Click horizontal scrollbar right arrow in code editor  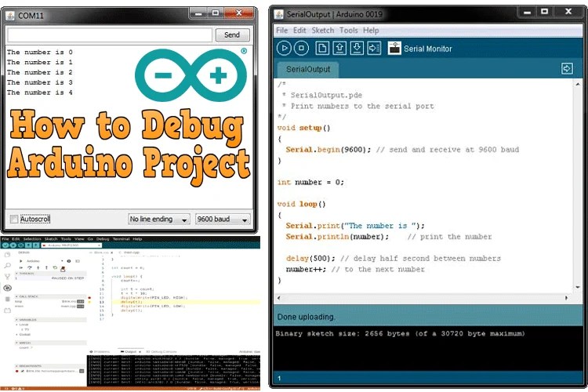tap(566, 298)
